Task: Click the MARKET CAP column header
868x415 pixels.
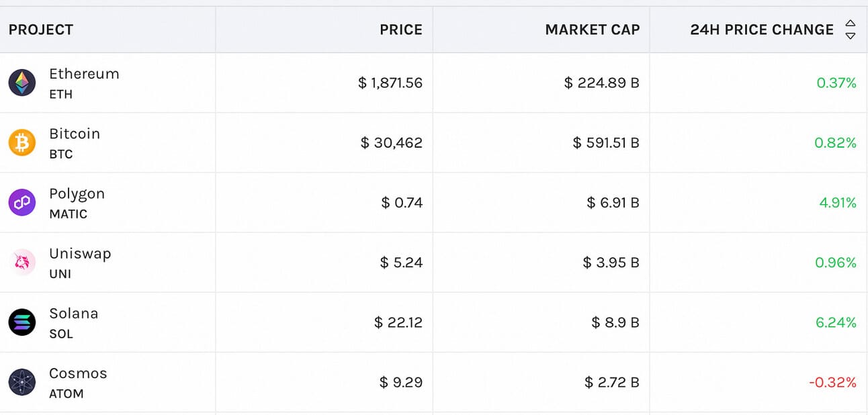Action: click(593, 30)
